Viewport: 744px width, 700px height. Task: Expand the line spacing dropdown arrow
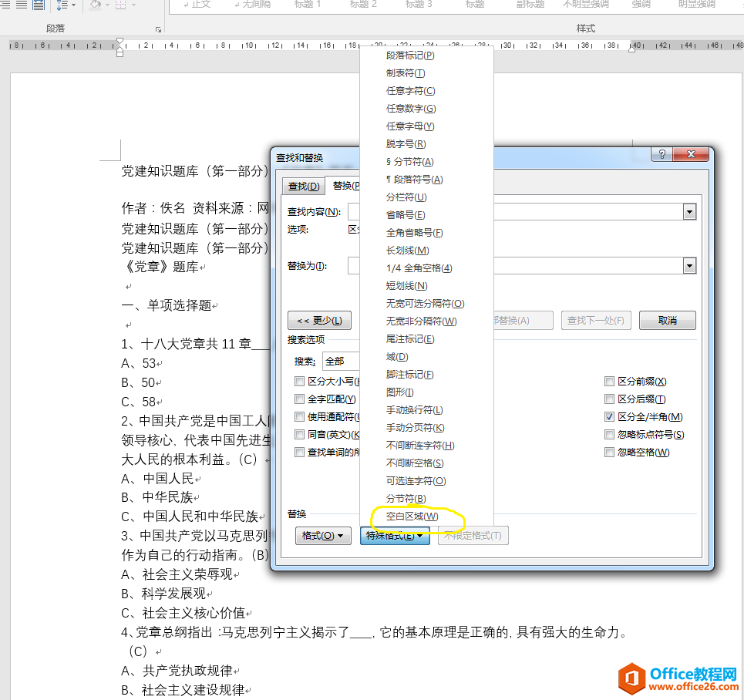73,5
